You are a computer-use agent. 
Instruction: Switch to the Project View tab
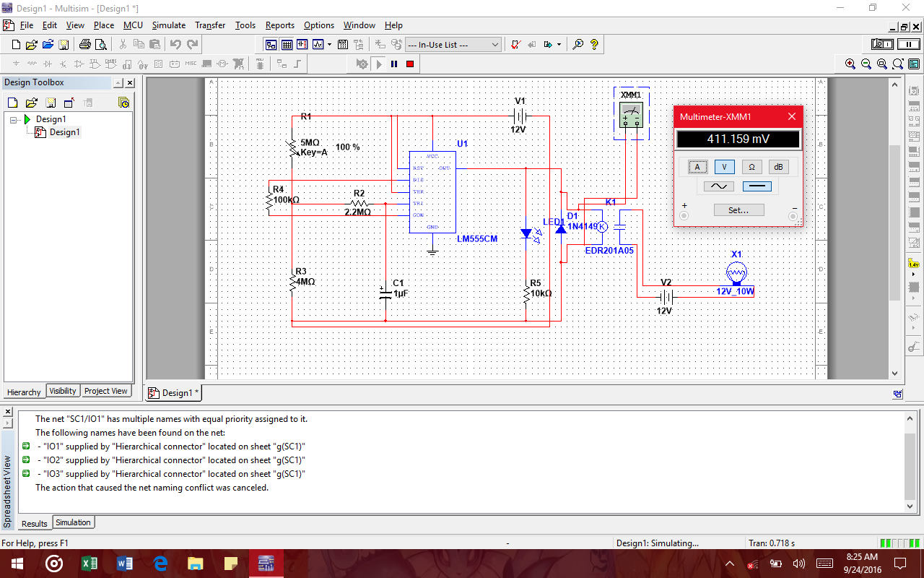pyautogui.click(x=105, y=391)
